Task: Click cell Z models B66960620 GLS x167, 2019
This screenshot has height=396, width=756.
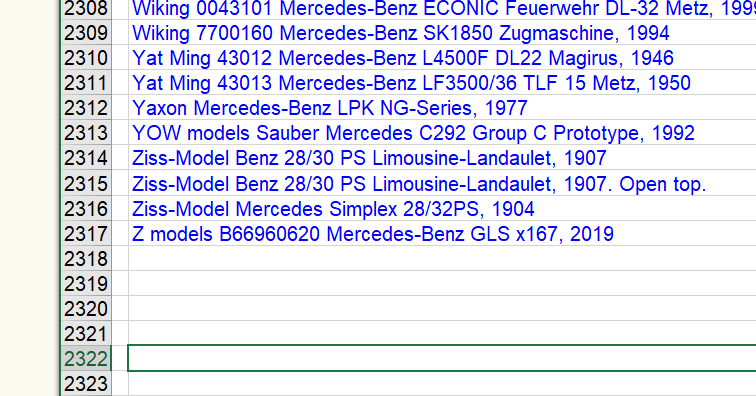Action: click(442, 233)
